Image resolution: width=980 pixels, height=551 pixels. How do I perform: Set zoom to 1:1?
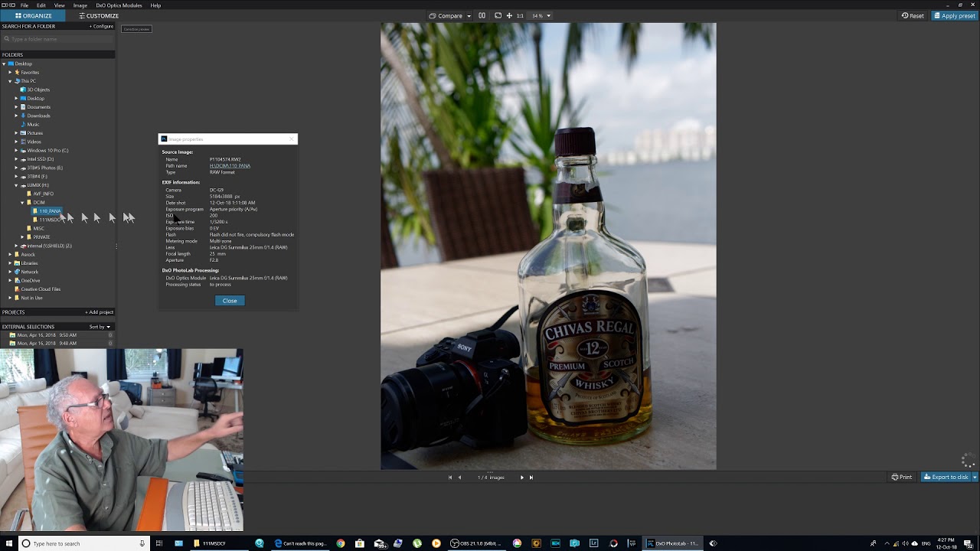tap(520, 15)
